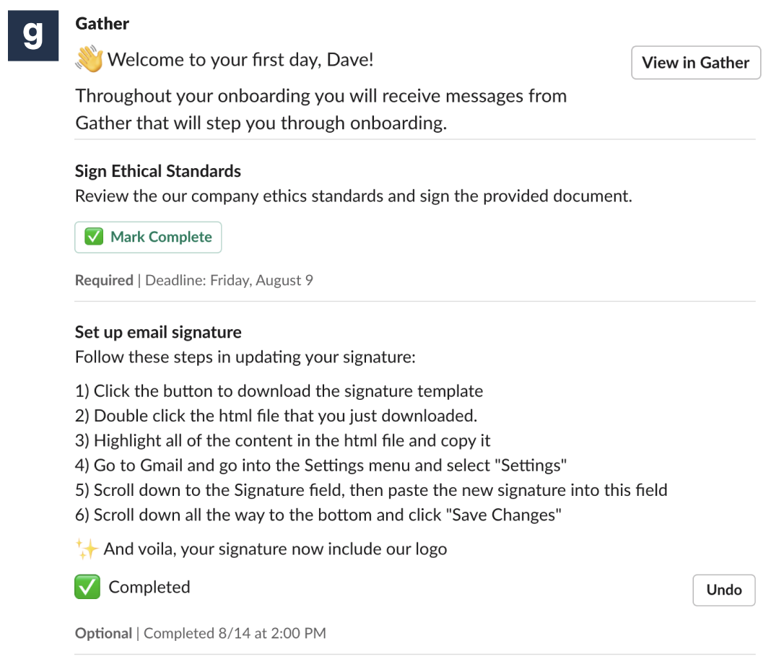This screenshot has width=784, height=672.
Task: Click the "Completed 8/14 at 2:00 PM" timestamp
Action: pyautogui.click(x=235, y=633)
